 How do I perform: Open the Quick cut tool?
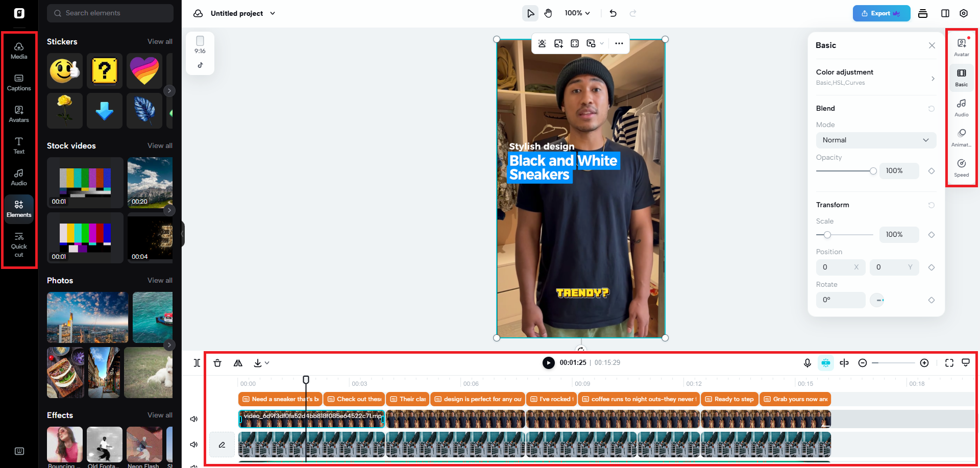(x=19, y=244)
